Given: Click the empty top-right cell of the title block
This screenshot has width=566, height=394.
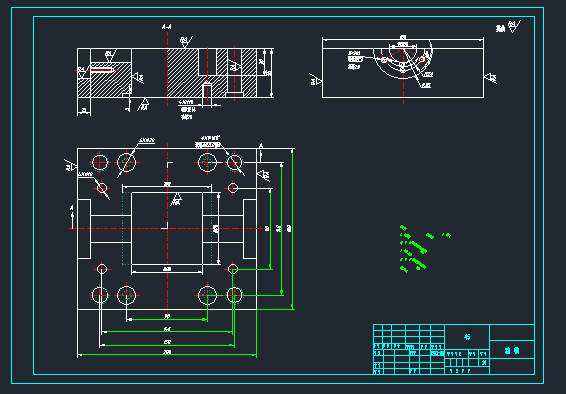Looking at the screenshot, I should tap(512, 332).
